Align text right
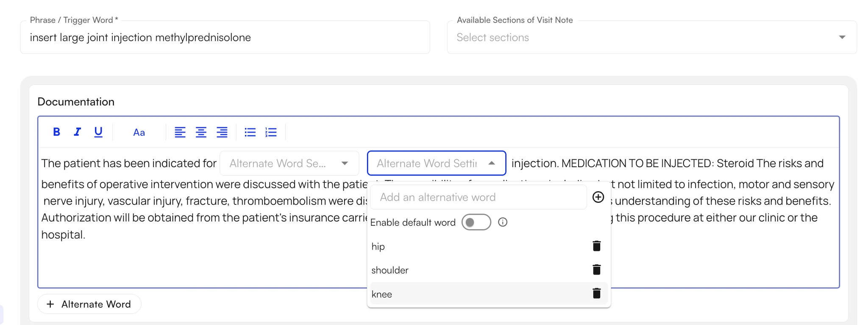This screenshot has width=868, height=325. pos(222,132)
